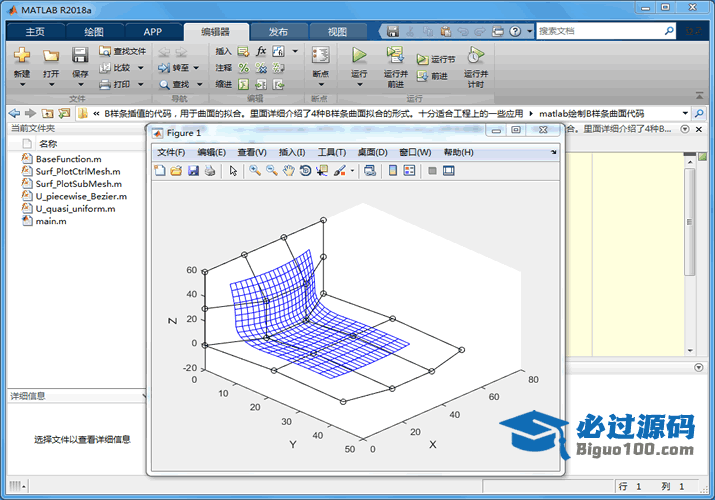The height and width of the screenshot is (500, 715).
Task: Click the link plot icon
Action: 370,171
